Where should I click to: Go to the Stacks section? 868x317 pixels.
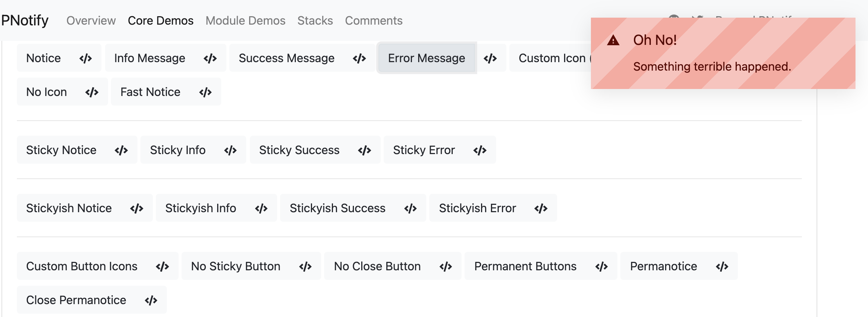pos(315,21)
